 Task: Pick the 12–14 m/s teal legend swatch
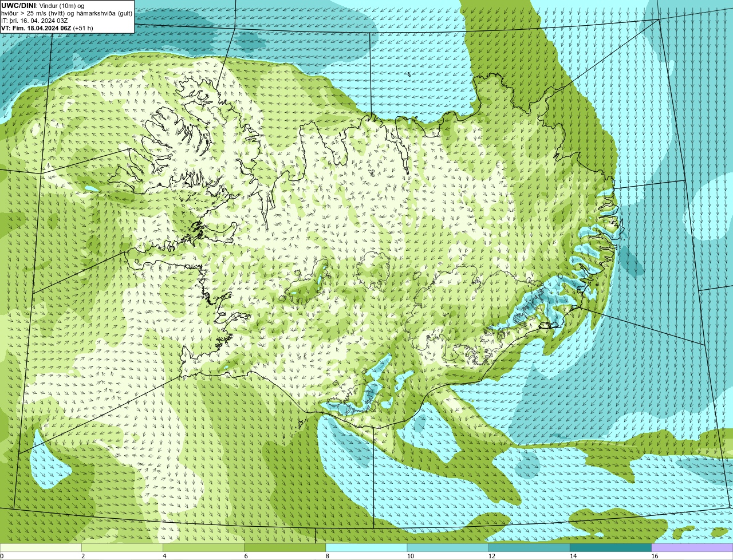[x=529, y=548]
